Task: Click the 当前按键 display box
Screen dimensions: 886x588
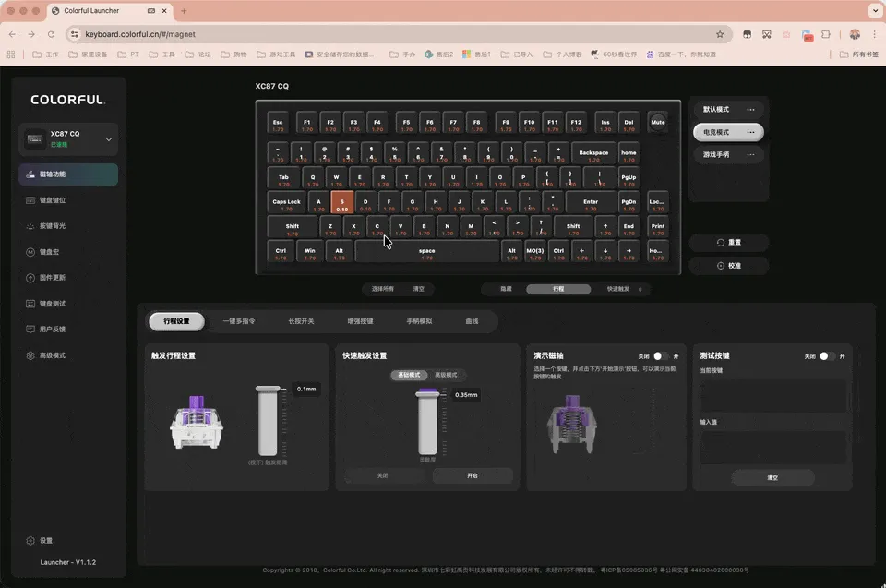Action: pyautogui.click(x=773, y=395)
